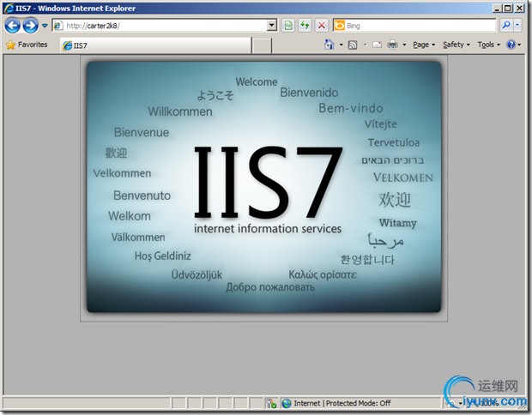The image size is (532, 415).
Task: Open the Safety menu
Action: pyautogui.click(x=456, y=45)
